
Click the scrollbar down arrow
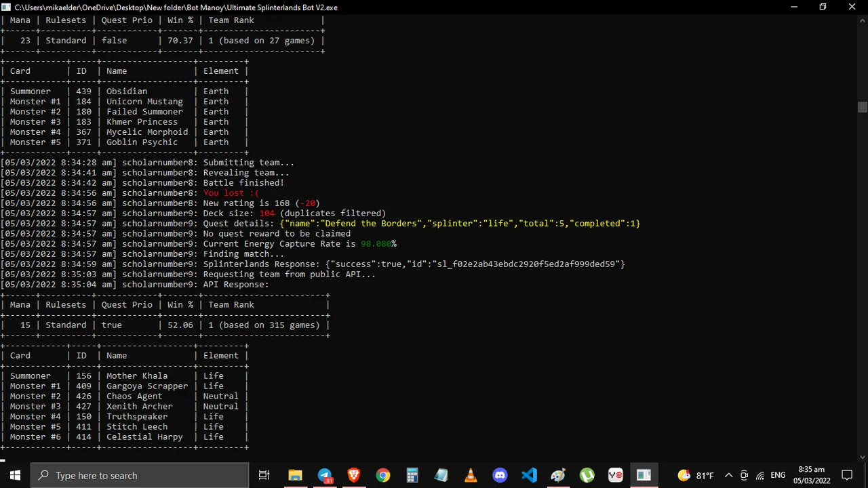point(862,457)
